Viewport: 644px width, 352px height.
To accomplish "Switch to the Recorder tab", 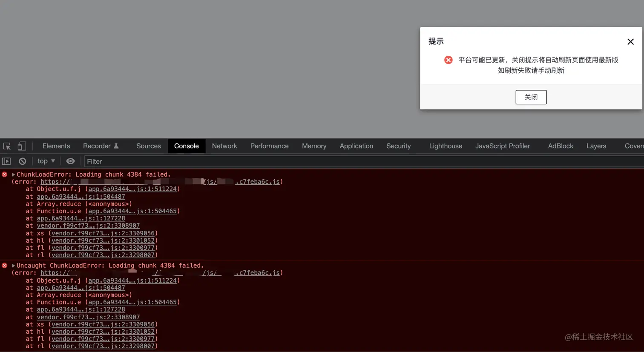I will pos(101,146).
